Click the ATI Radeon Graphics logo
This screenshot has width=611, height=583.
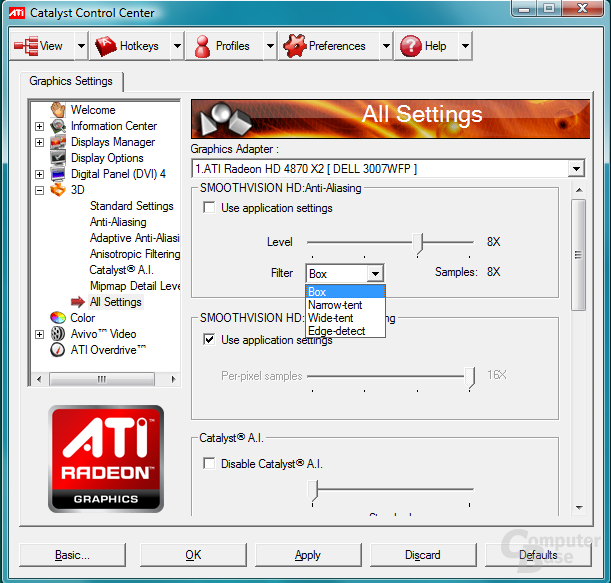point(106,459)
